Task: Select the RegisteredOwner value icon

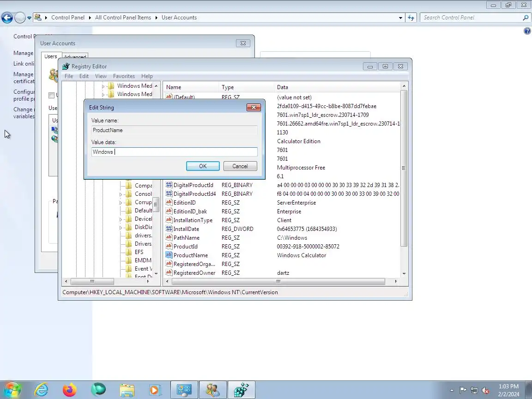Action: click(x=169, y=272)
